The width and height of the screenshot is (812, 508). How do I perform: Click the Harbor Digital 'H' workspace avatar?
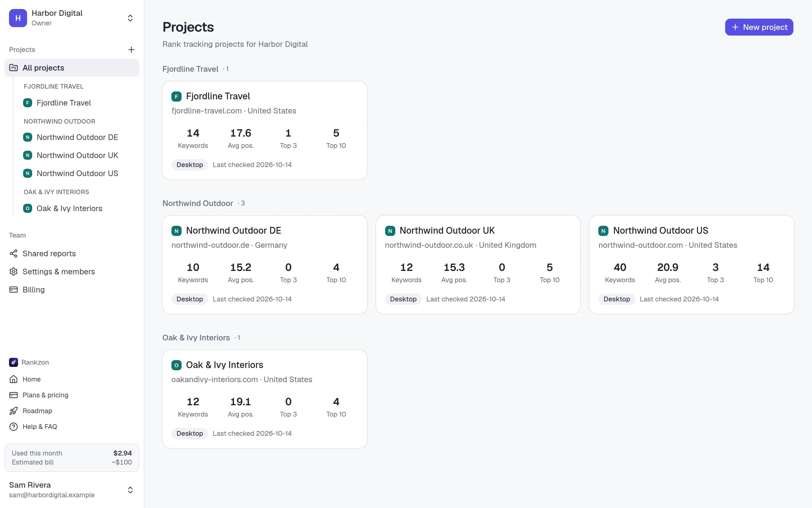(18, 18)
